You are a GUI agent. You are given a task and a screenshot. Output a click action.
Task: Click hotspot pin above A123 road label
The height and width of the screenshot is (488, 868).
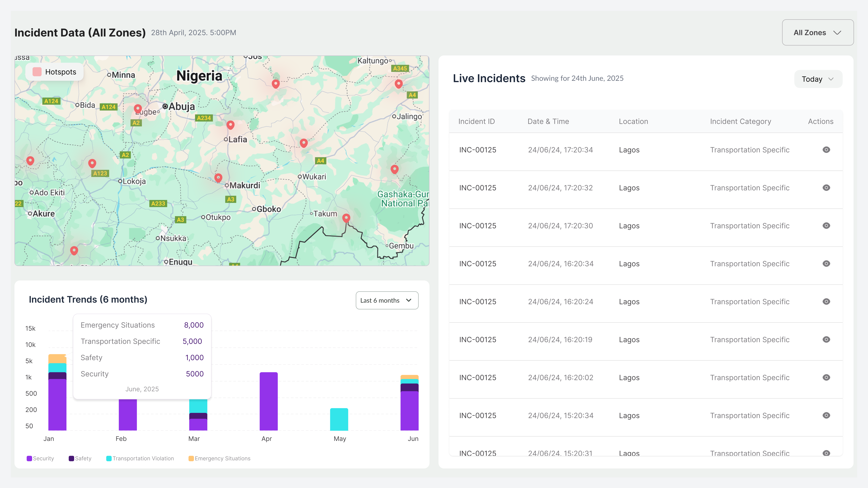coord(92,164)
